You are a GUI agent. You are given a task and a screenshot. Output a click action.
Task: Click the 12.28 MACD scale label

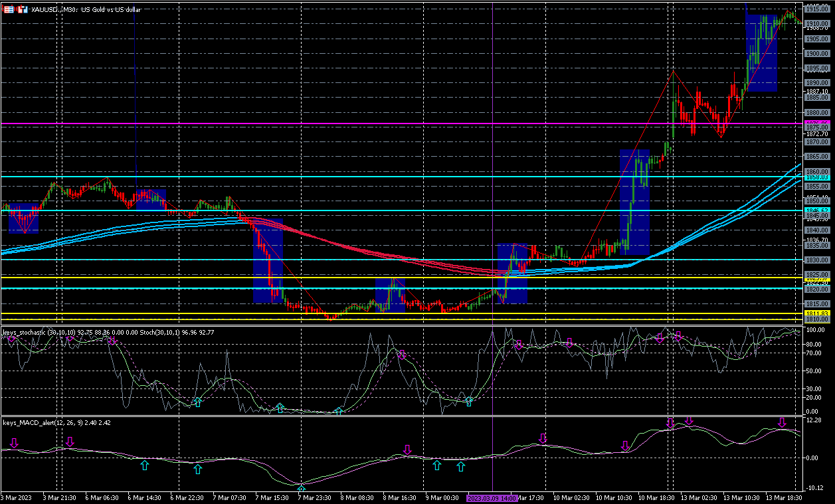coord(813,420)
